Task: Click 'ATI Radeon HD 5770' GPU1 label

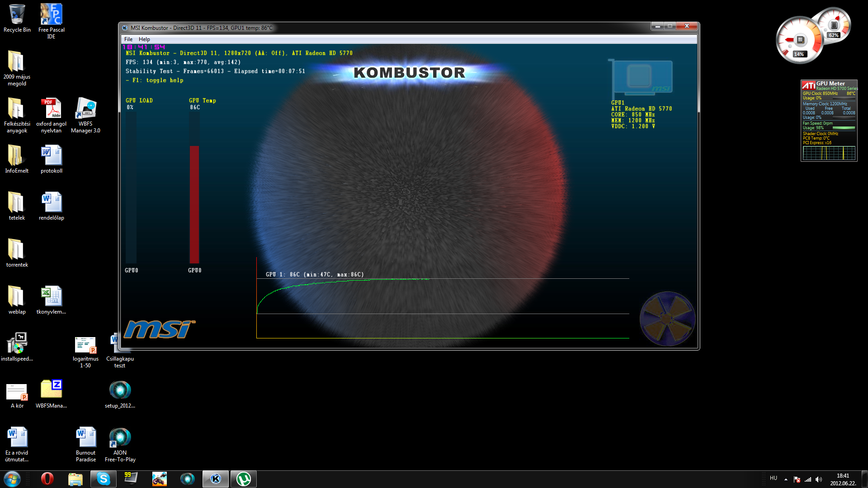Action: click(x=642, y=109)
